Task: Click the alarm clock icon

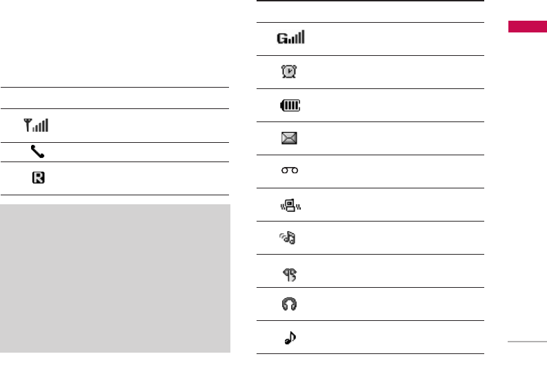Action: 290,72
